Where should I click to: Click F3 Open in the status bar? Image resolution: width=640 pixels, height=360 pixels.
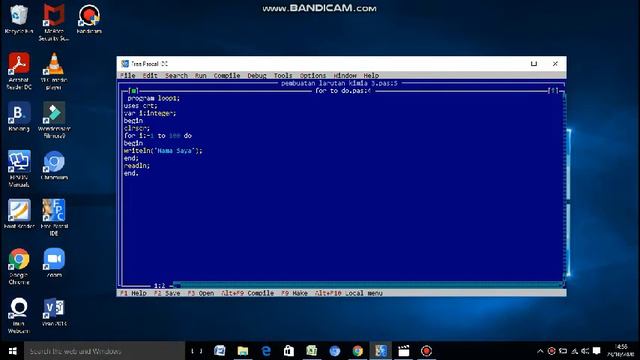click(x=201, y=293)
